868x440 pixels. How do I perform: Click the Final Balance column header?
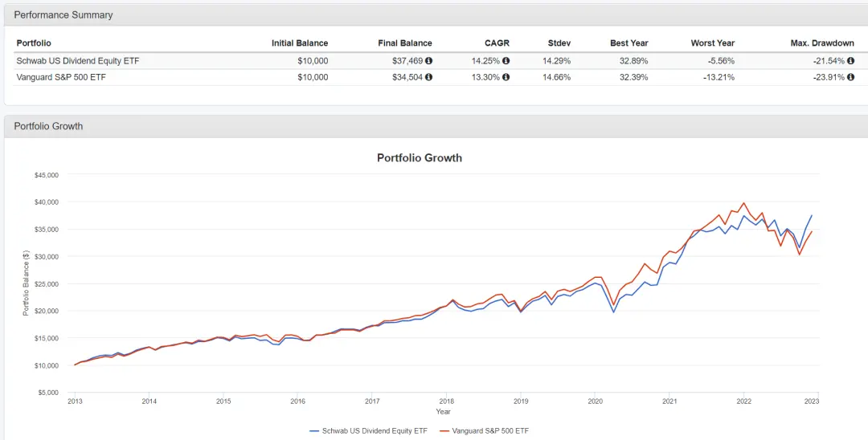click(404, 43)
